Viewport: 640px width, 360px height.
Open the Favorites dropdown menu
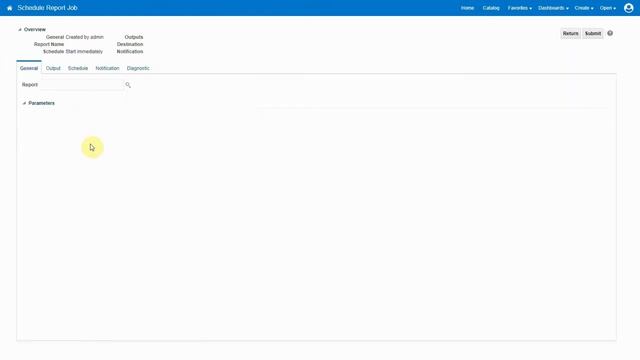click(x=520, y=8)
